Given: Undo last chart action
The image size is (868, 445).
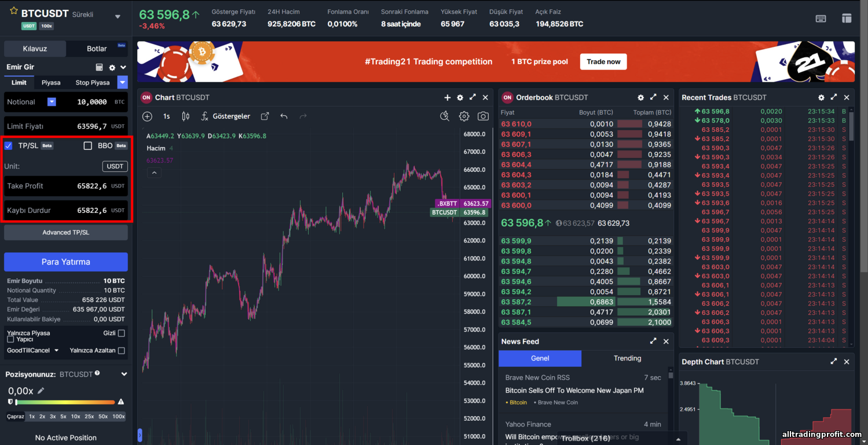Looking at the screenshot, I should coord(284,116).
